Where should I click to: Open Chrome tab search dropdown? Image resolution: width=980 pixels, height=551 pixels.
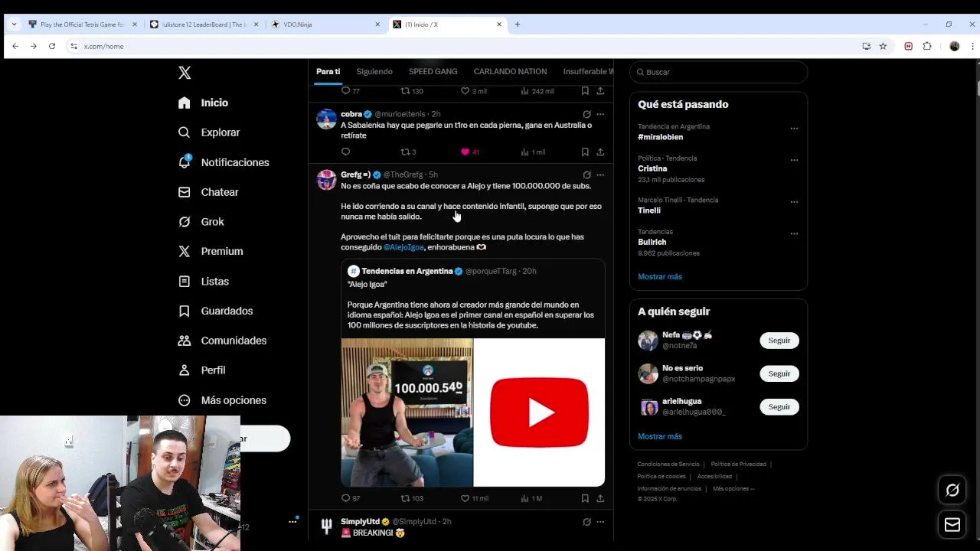(14, 24)
